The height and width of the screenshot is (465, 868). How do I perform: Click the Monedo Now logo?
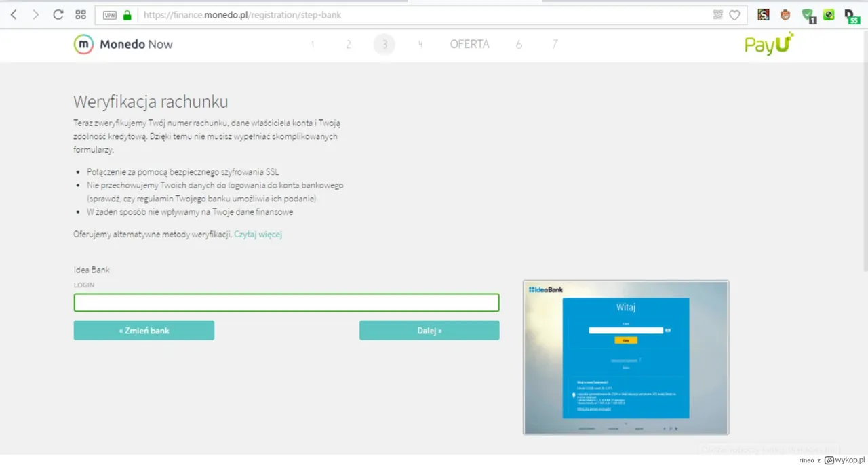[x=123, y=44]
